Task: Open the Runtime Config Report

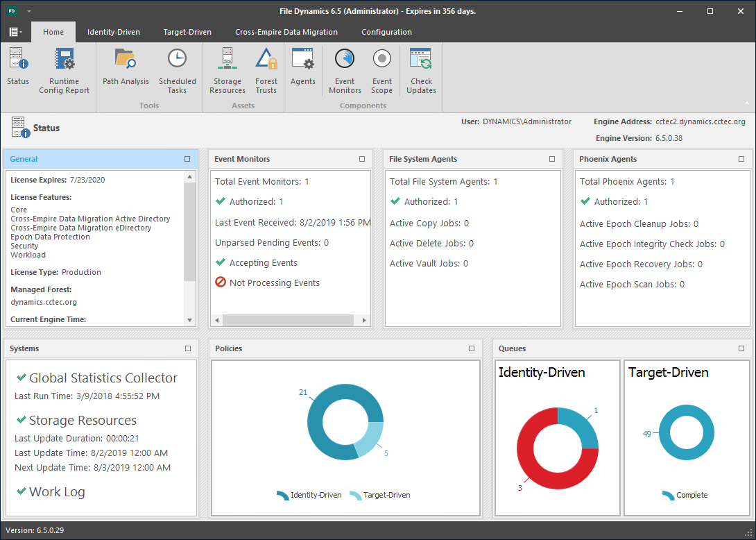Action: point(65,69)
